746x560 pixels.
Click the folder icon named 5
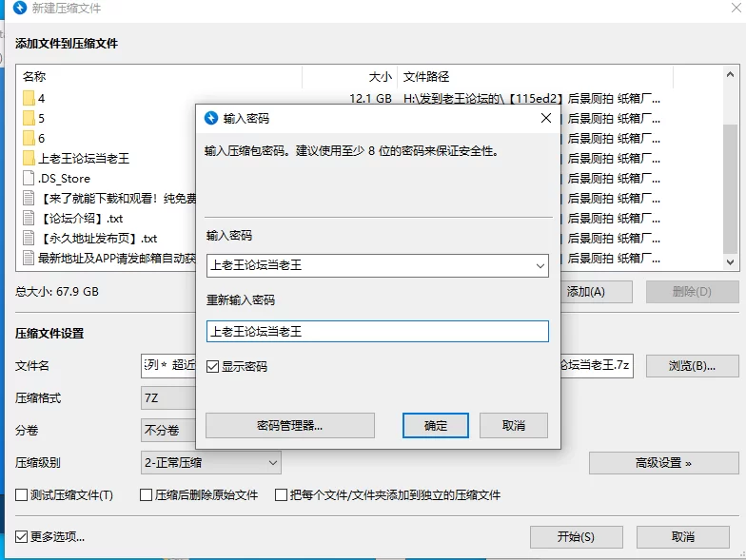tap(29, 118)
